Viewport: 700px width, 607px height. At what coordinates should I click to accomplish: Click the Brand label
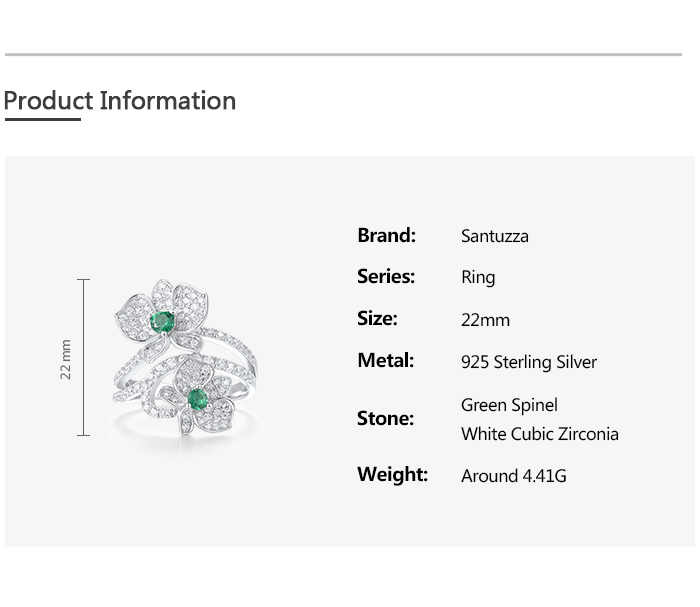tap(386, 236)
